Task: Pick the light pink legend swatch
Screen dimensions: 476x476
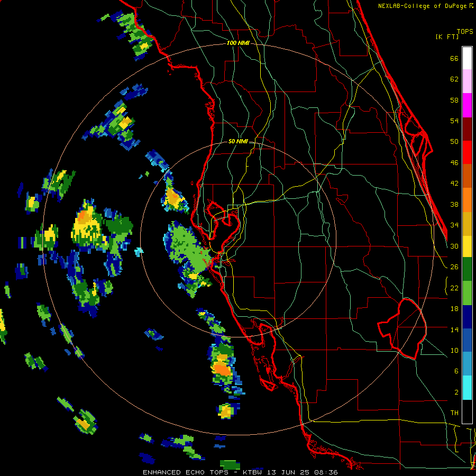Action: click(x=467, y=81)
